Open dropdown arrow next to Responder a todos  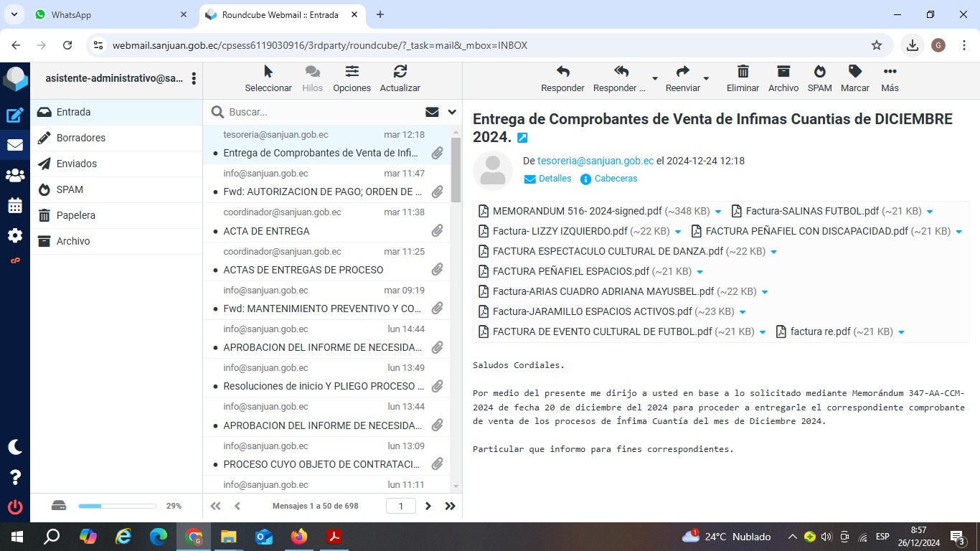(654, 78)
